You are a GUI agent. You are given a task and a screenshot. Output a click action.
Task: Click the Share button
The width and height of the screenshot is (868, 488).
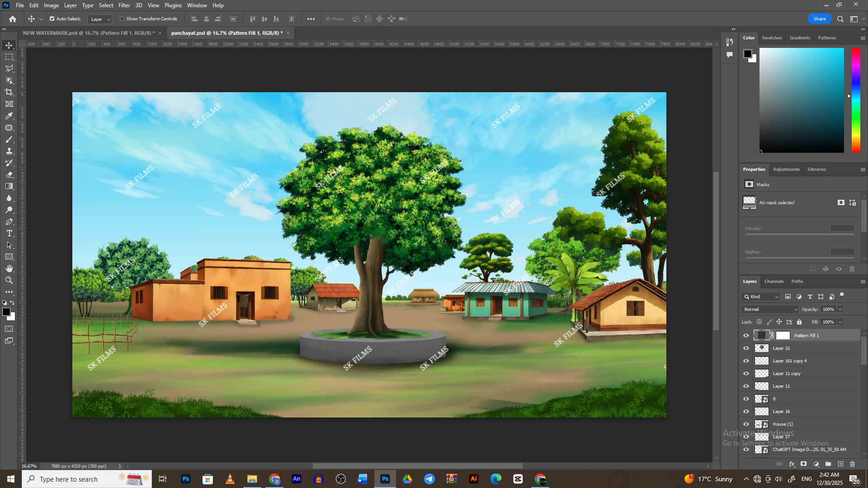pos(819,19)
